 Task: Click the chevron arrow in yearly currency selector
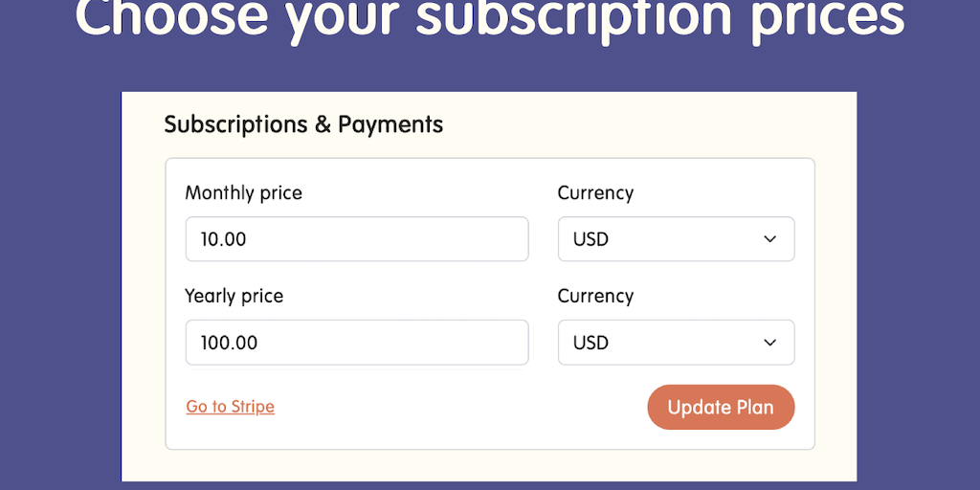[770, 343]
